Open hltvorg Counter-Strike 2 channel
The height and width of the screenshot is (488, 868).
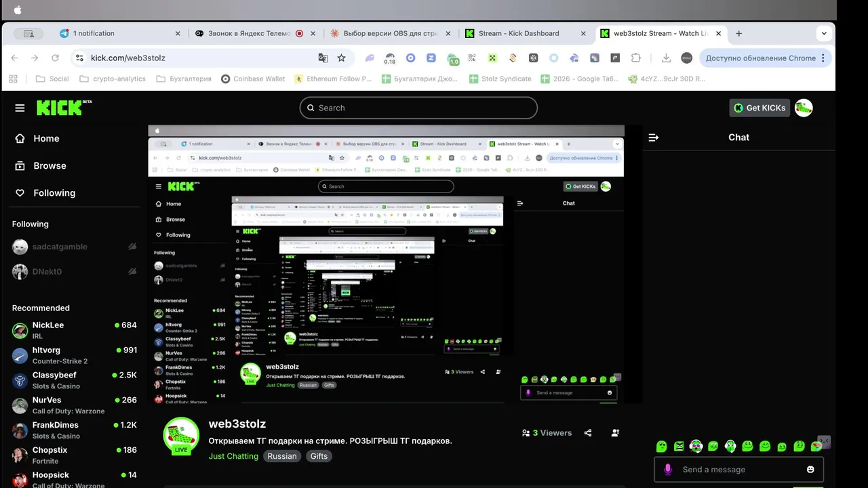[x=75, y=355]
